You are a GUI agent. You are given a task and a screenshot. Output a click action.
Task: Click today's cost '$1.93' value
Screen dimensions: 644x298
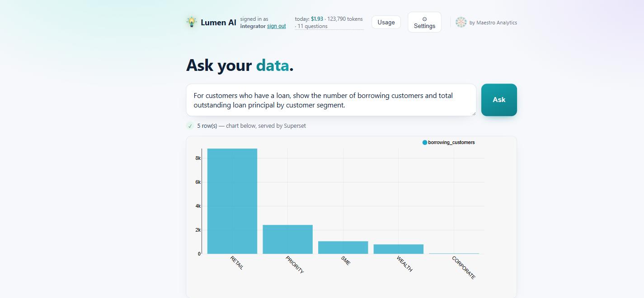(317, 19)
